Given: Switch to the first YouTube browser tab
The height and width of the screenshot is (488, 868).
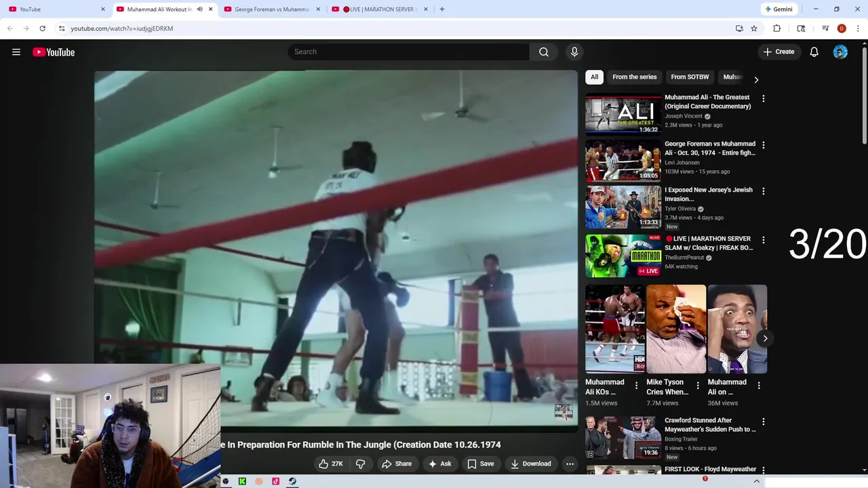Looking at the screenshot, I should [x=57, y=9].
